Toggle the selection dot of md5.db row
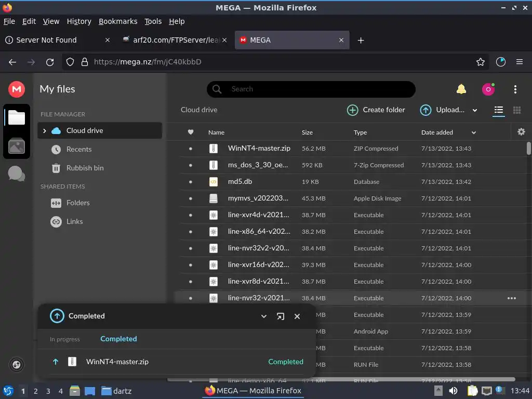Viewport: 532px width, 399px height. coord(190,182)
